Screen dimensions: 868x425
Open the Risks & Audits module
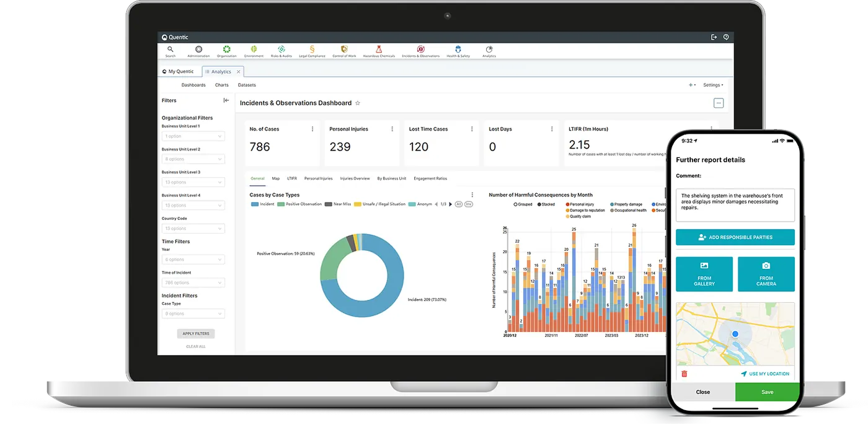click(x=281, y=51)
